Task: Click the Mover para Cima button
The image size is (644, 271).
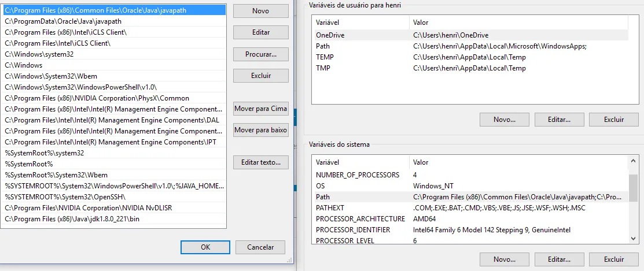Action: 260,109
